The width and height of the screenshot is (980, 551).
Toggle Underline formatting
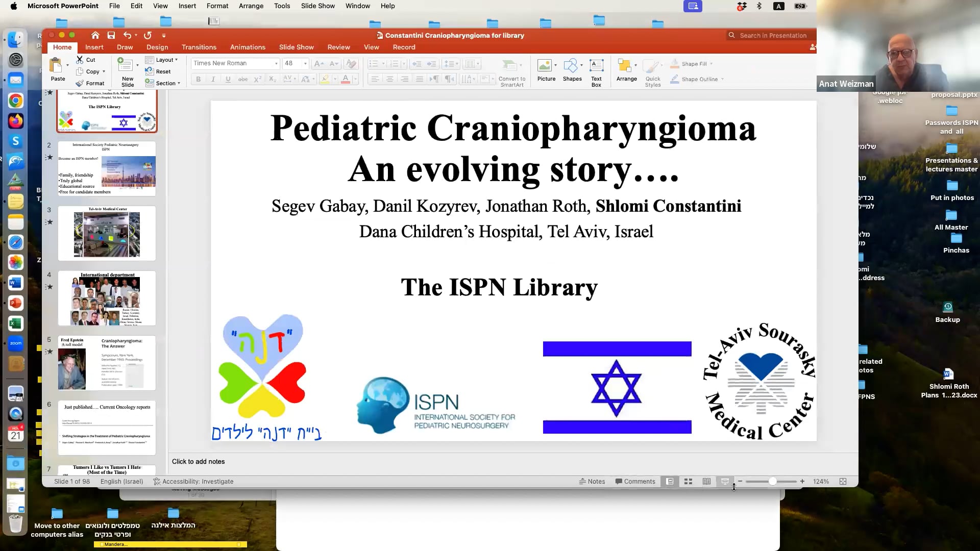click(x=228, y=79)
